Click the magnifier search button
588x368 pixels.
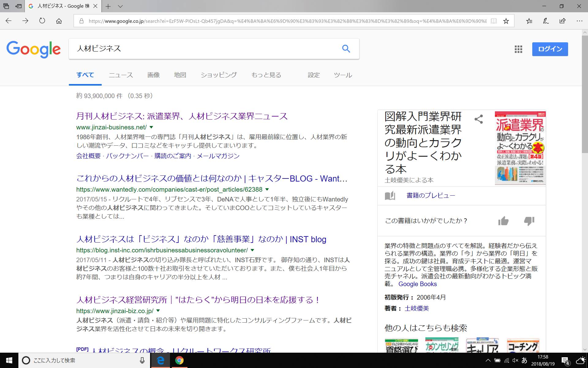click(346, 48)
